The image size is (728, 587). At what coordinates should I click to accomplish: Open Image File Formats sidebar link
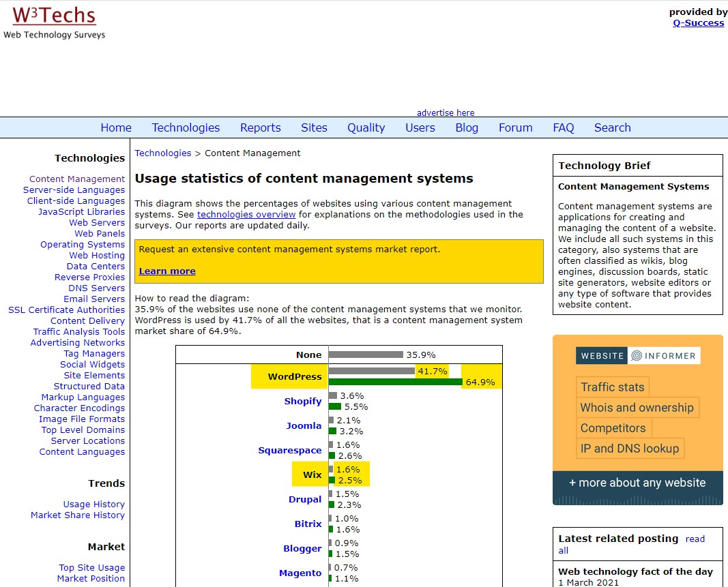click(82, 419)
